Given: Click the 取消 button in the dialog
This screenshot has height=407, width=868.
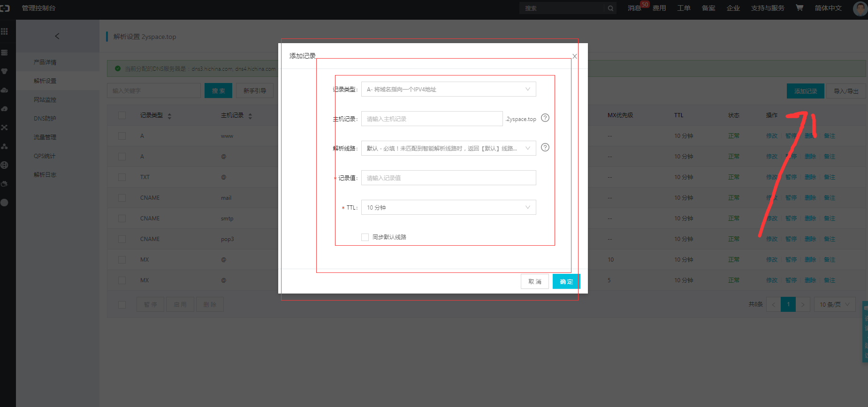Looking at the screenshot, I should (x=535, y=281).
